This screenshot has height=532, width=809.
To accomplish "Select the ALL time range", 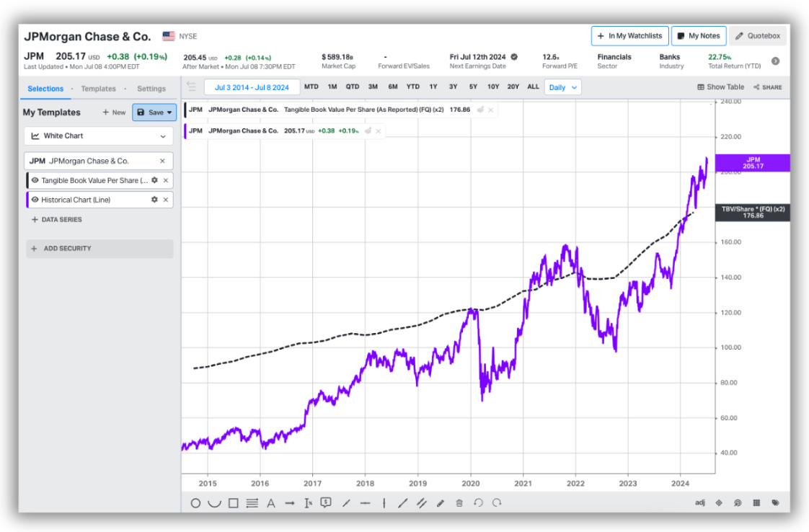I will coord(533,87).
